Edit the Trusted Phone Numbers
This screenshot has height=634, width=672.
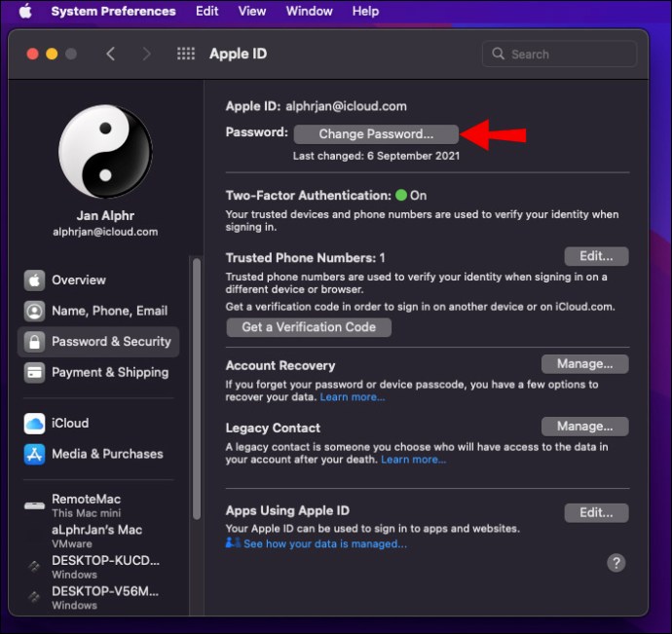coord(596,257)
